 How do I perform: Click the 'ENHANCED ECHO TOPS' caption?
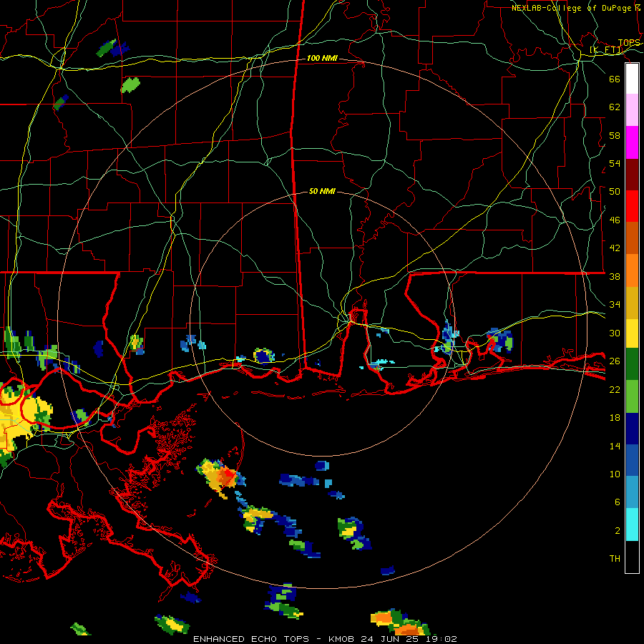coord(251,639)
